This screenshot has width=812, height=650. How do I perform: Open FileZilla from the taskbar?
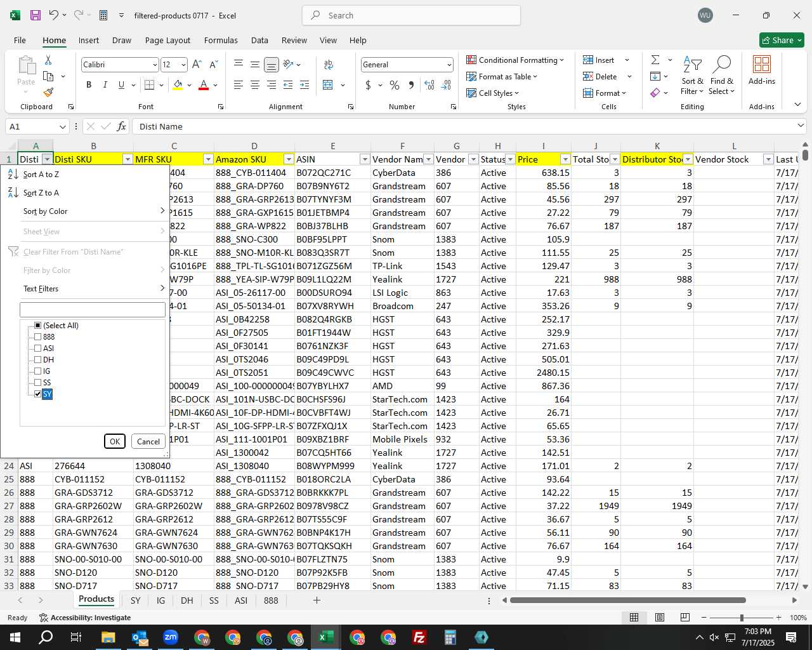pos(419,637)
